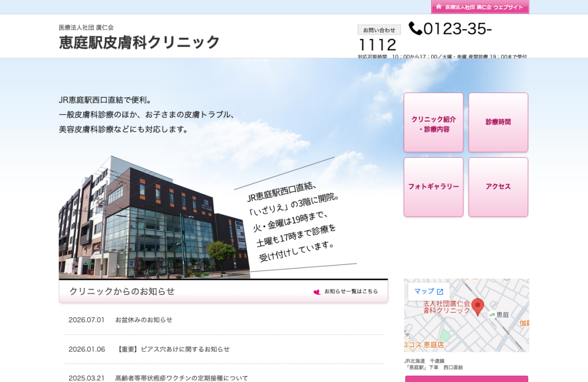This screenshot has width=588, height=382.
Task: Click the クリニックからのお知らせ heading
Action: pos(122,291)
